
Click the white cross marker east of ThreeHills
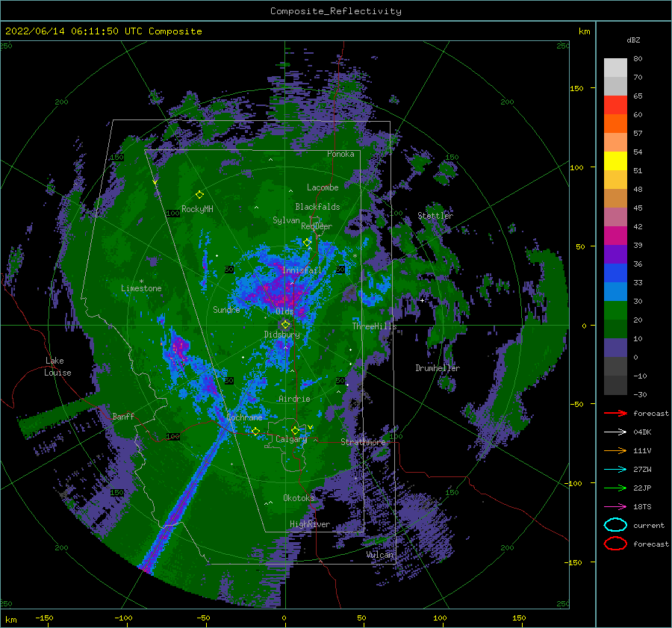pyautogui.click(x=422, y=300)
